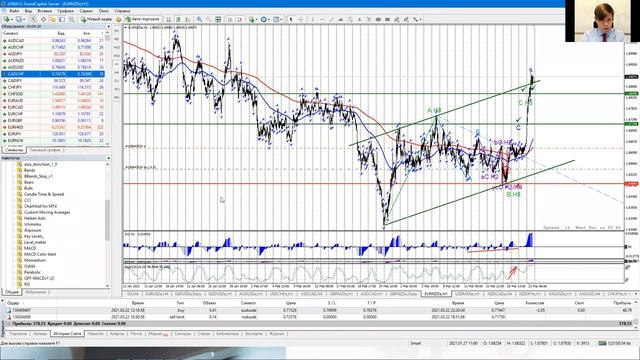
Task: Click the New Chart toolbar icon
Action: coord(6,19)
